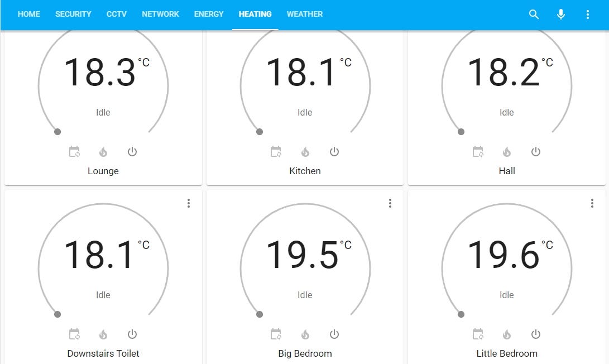
Task: Open the search icon in the header
Action: tap(534, 15)
